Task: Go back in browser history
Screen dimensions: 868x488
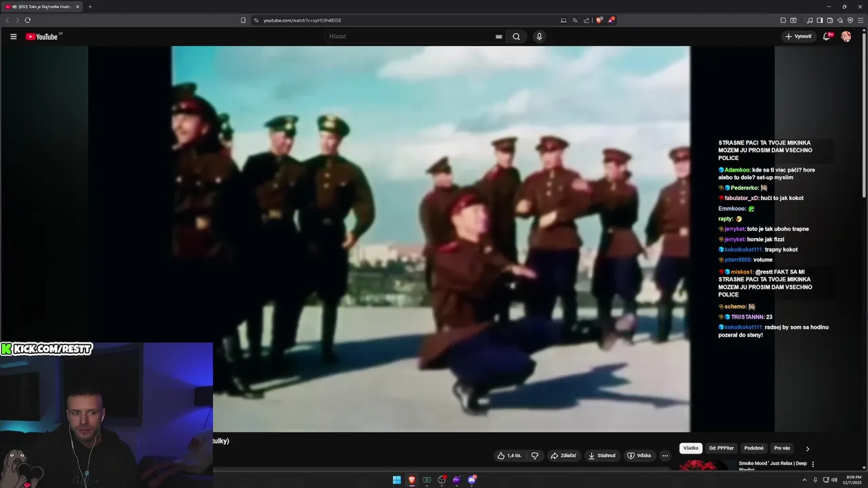Action: (x=7, y=20)
